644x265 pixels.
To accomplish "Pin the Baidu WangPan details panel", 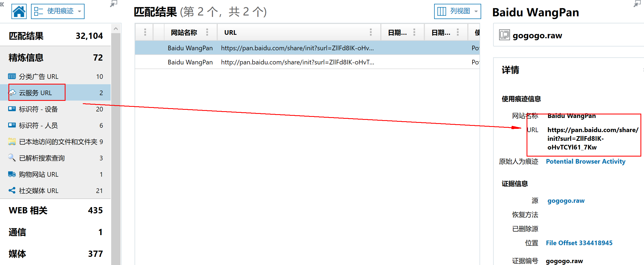I will (x=637, y=4).
